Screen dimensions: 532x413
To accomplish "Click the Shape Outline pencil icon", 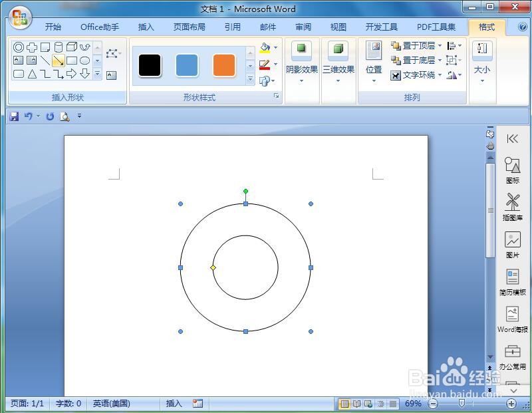I will (x=265, y=65).
